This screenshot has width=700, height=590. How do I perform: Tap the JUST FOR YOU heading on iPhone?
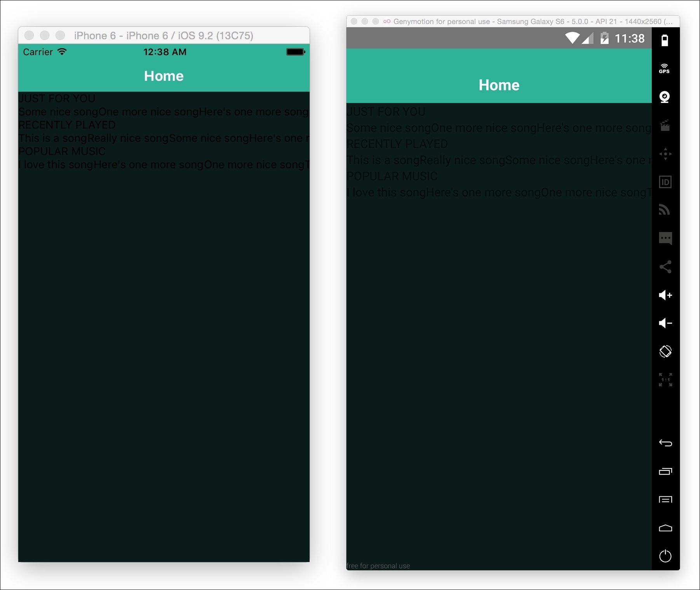point(57,99)
